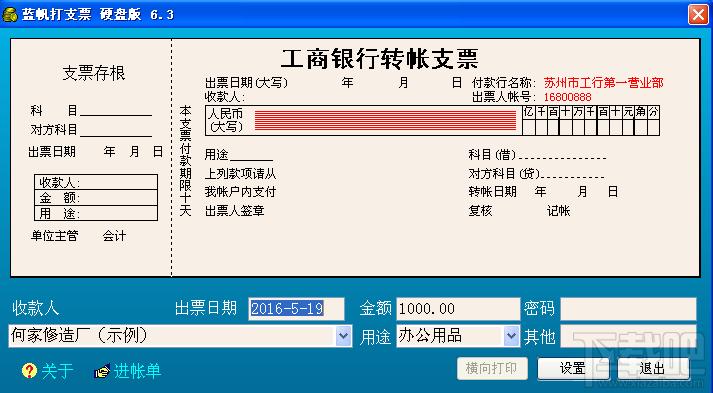Click the app icon in the title bar
Image resolution: width=713 pixels, height=393 pixels.
[x=10, y=14]
